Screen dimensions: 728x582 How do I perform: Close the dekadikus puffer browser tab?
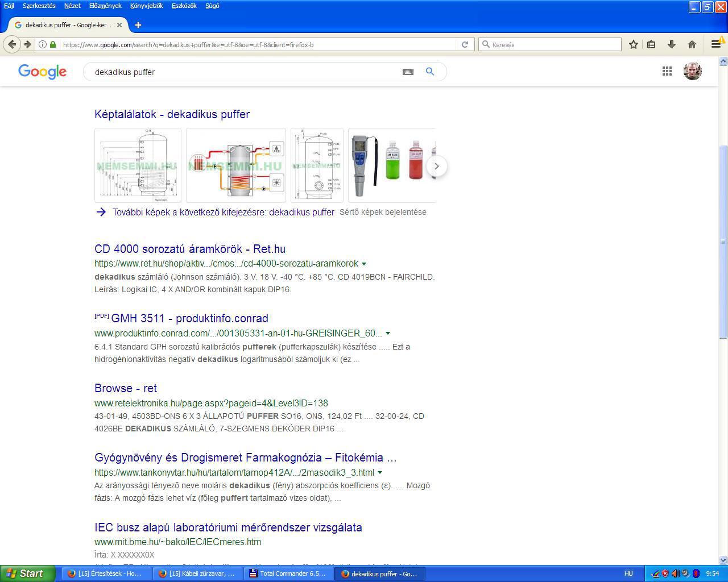(119, 25)
